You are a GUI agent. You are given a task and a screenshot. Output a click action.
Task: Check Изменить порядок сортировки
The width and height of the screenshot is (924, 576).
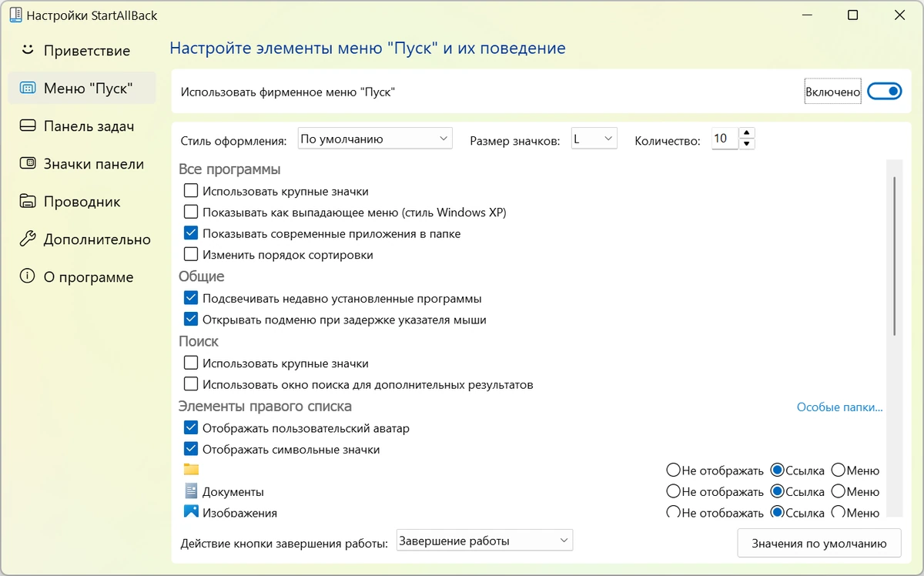[x=191, y=254]
